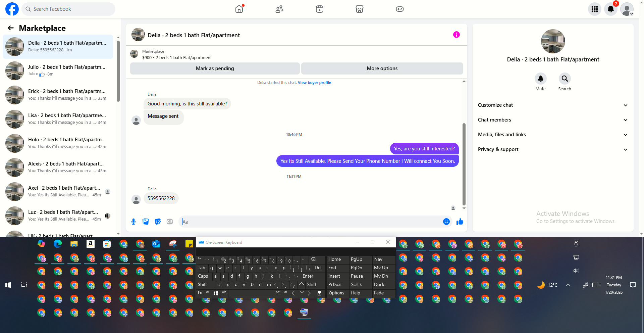Click the large Delia listing photo in the right panel

click(x=553, y=41)
